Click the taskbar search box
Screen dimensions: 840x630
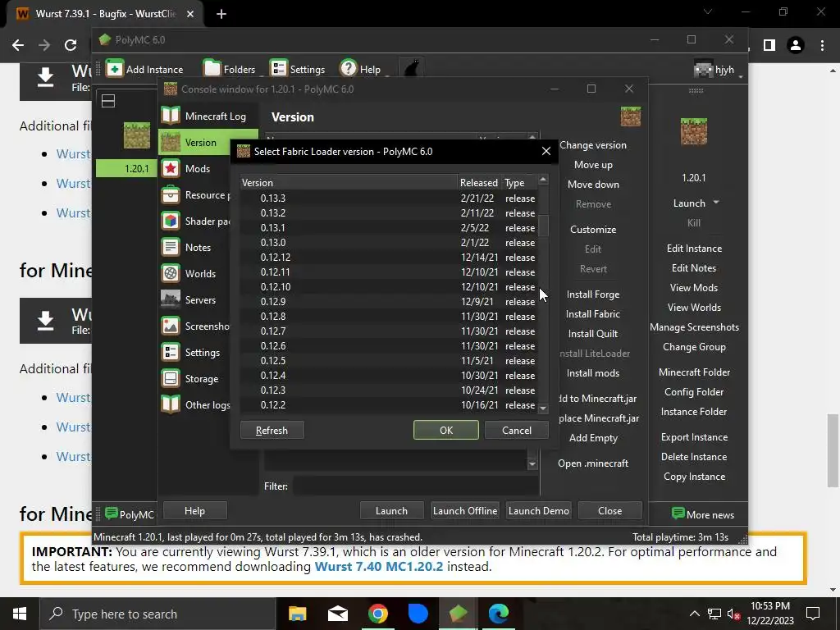pyautogui.click(x=157, y=614)
